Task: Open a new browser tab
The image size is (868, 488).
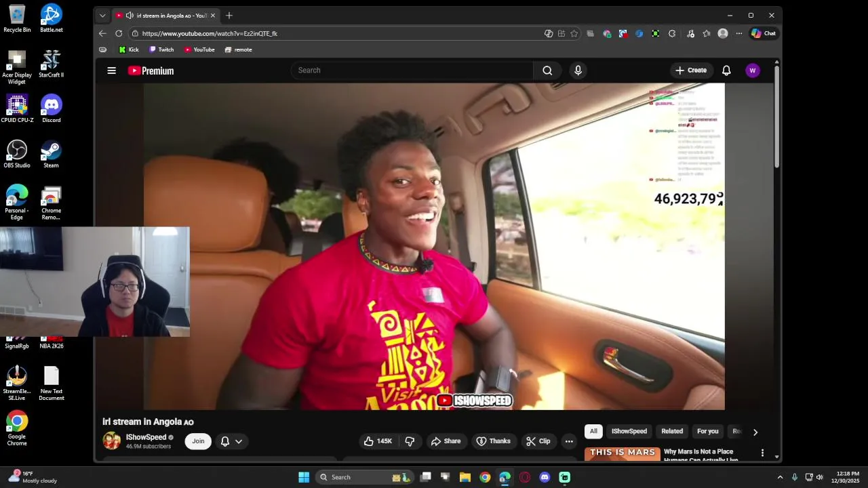Action: click(229, 16)
